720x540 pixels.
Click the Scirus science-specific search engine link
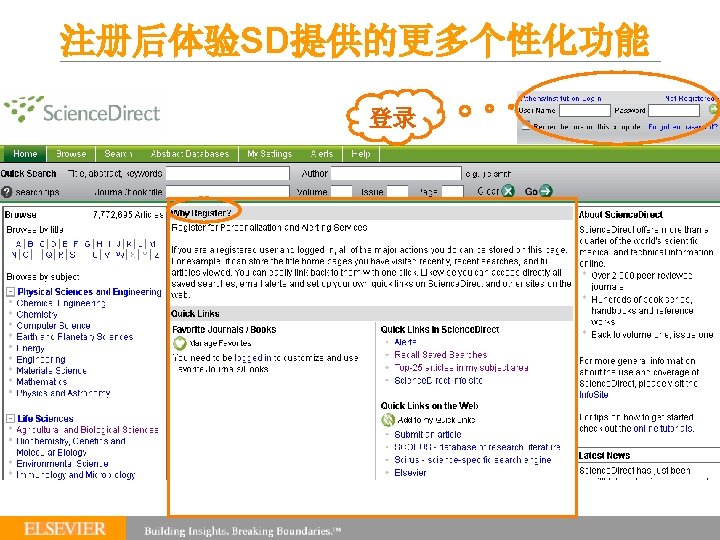(x=473, y=460)
